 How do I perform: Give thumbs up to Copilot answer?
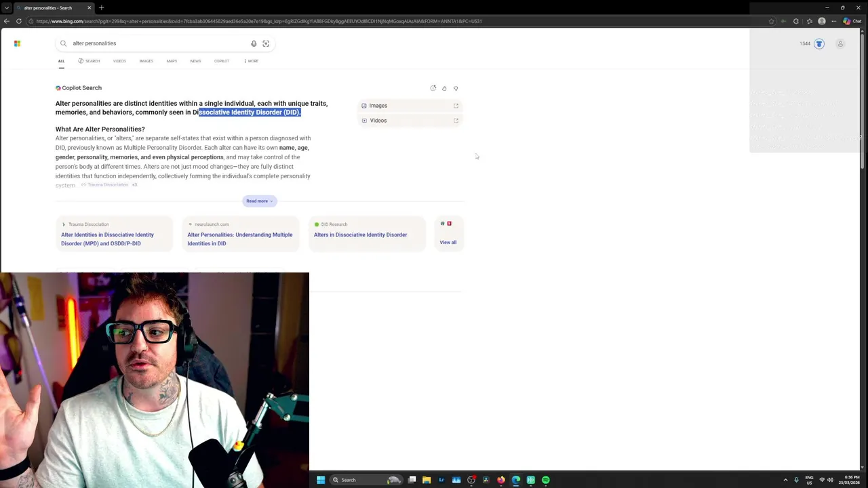pos(444,88)
